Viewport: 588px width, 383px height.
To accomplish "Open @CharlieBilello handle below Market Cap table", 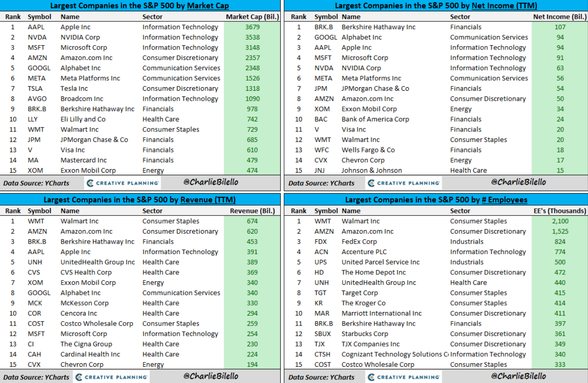I will (x=211, y=182).
